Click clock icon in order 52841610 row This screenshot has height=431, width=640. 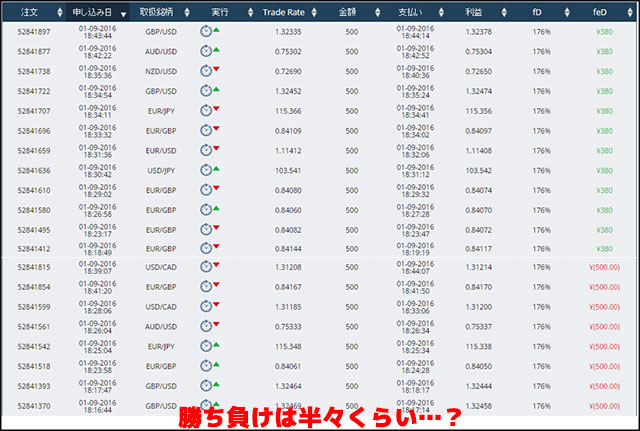pos(206,190)
